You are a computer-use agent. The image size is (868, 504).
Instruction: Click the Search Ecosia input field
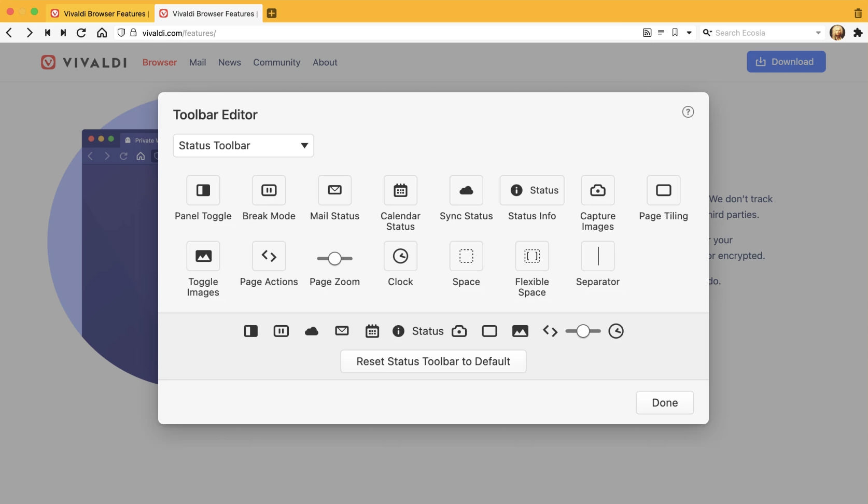click(x=762, y=33)
